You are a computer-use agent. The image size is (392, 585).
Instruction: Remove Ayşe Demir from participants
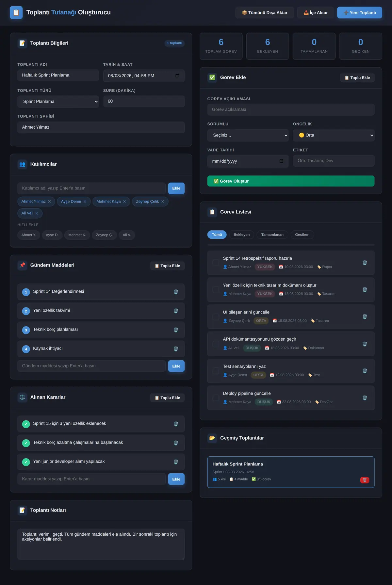(85, 202)
